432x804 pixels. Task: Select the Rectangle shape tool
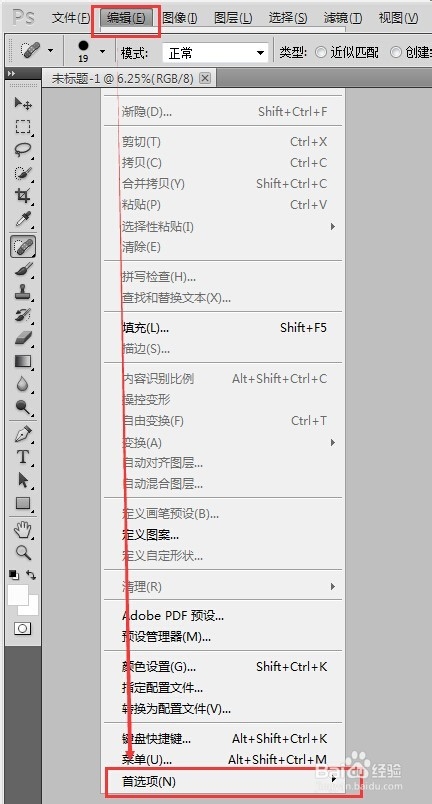[x=23, y=504]
